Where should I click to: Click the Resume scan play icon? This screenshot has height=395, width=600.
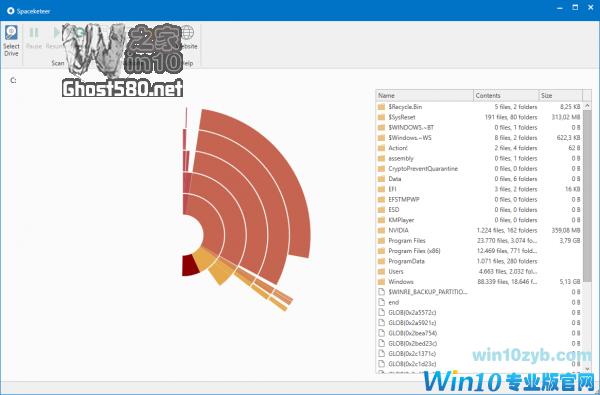[57, 33]
